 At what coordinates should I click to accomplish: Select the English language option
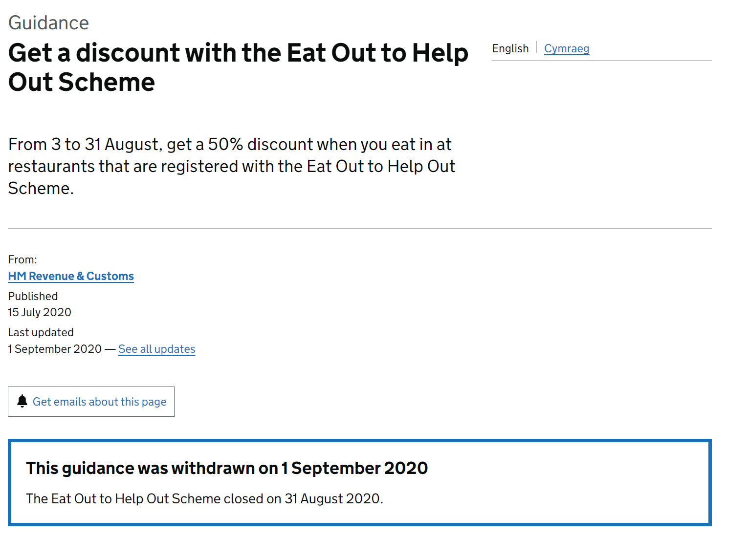(510, 48)
